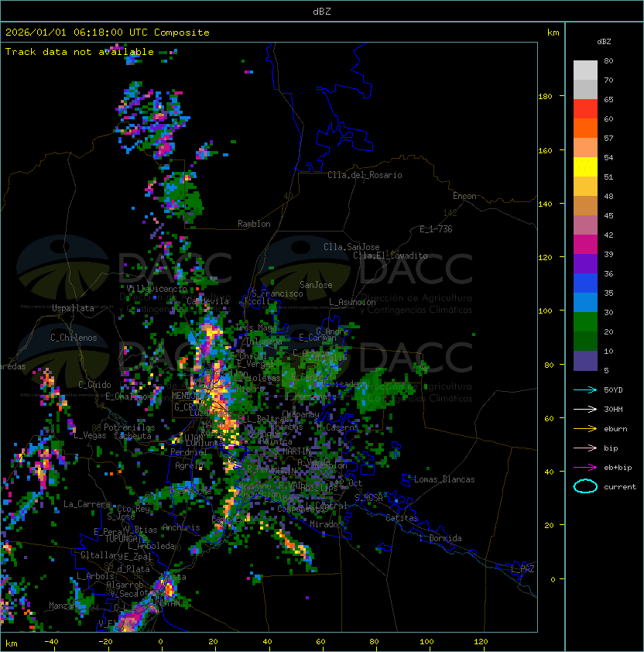Click the pink bip arrow legend icon

click(x=585, y=448)
